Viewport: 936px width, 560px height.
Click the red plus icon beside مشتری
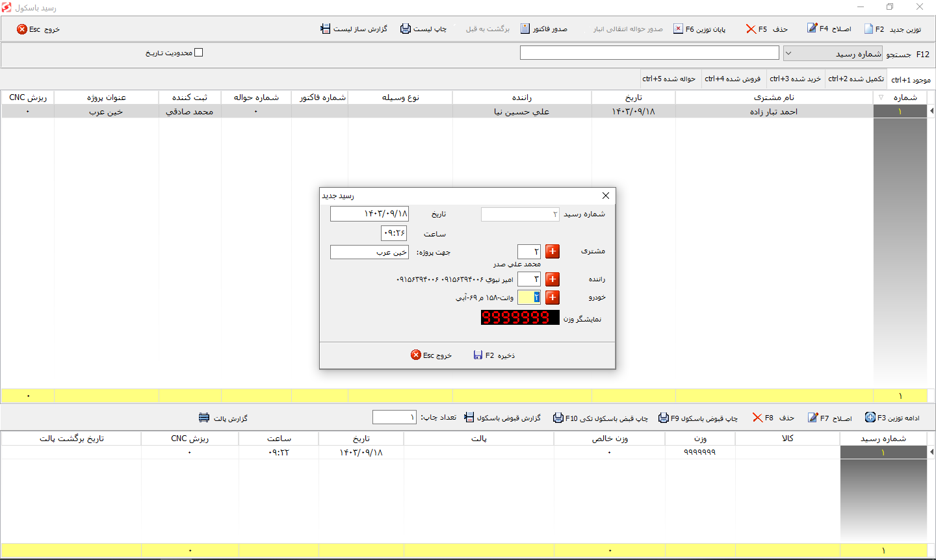point(552,251)
